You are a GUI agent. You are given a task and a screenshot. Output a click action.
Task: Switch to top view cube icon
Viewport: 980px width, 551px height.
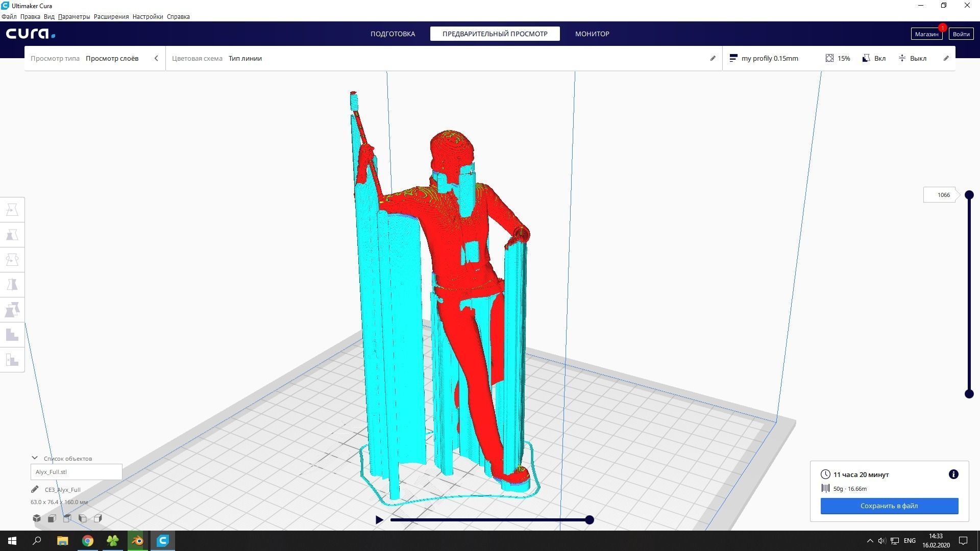pyautogui.click(x=67, y=518)
